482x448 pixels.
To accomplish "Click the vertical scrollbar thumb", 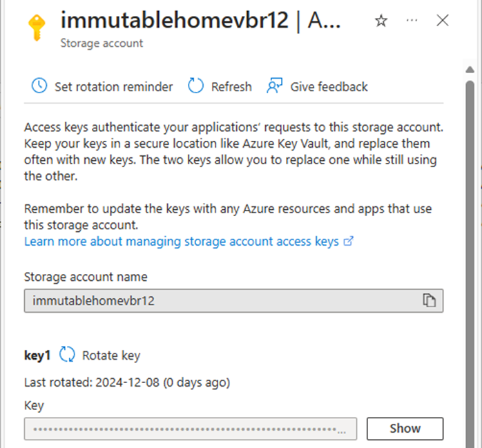I will [x=470, y=264].
